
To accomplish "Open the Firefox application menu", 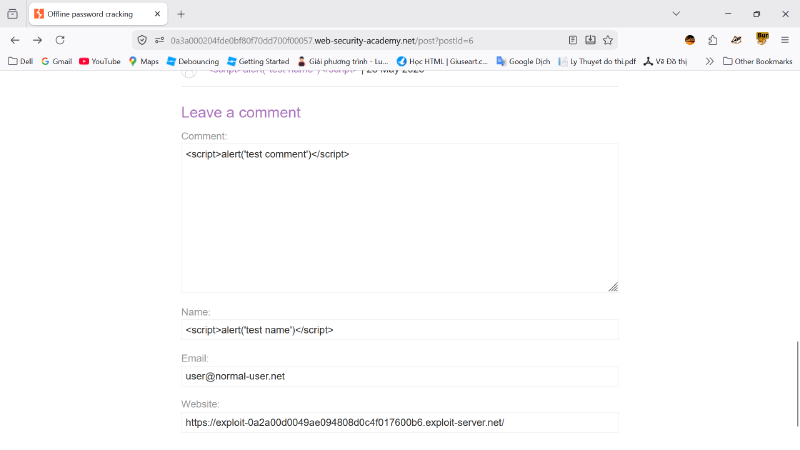I will click(x=785, y=40).
